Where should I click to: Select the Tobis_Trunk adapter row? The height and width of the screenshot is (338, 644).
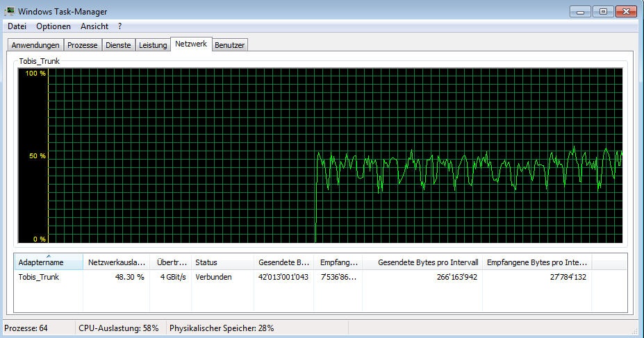[39, 277]
